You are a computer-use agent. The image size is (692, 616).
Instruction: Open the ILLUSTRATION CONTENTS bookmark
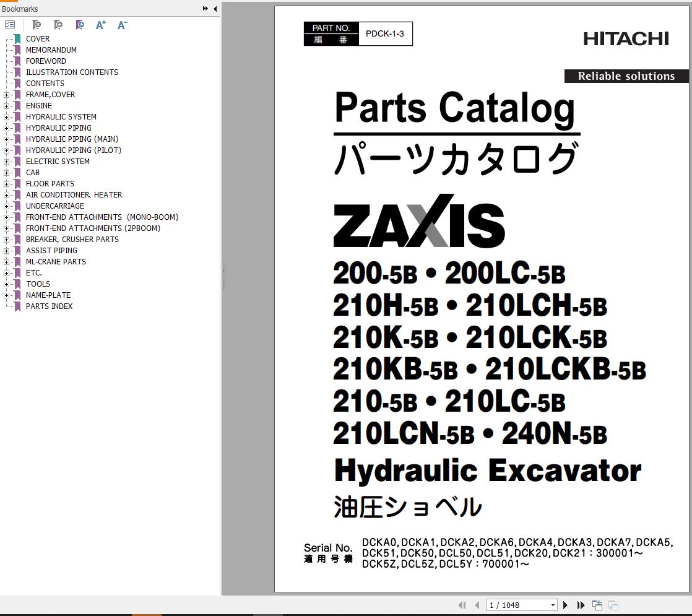(72, 72)
